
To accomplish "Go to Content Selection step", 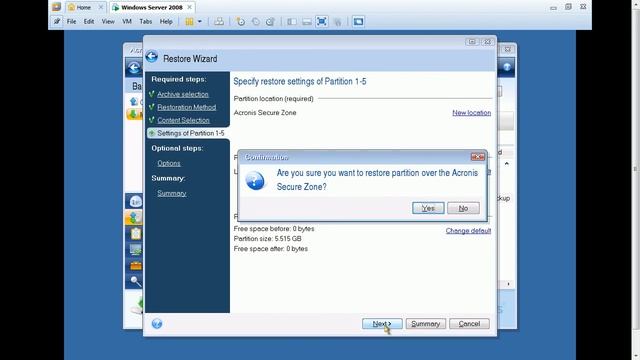I will click(183, 120).
